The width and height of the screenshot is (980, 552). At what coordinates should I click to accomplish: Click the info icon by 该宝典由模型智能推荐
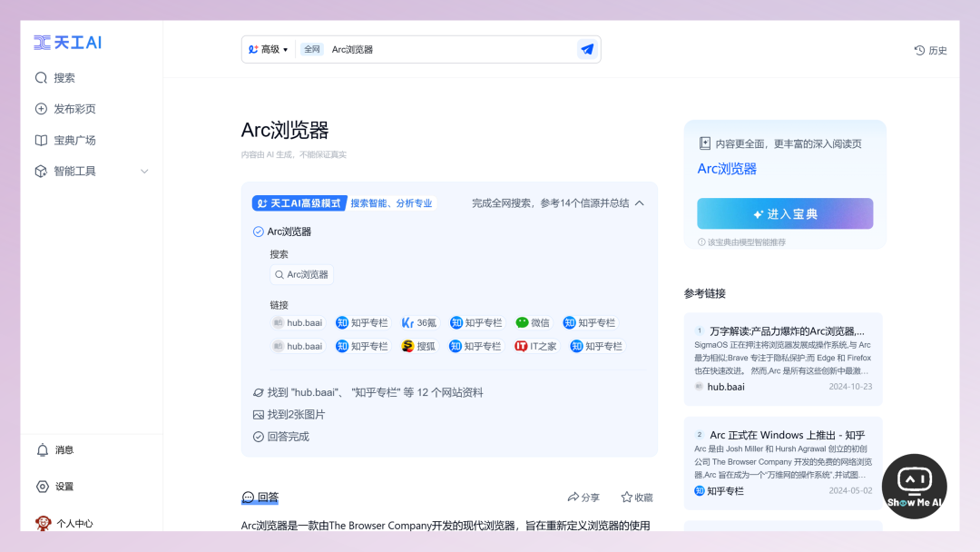tap(701, 241)
